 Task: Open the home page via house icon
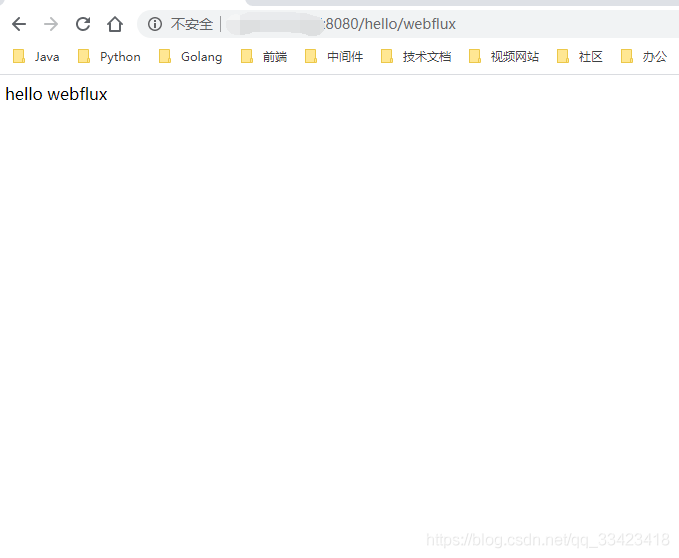[115, 24]
